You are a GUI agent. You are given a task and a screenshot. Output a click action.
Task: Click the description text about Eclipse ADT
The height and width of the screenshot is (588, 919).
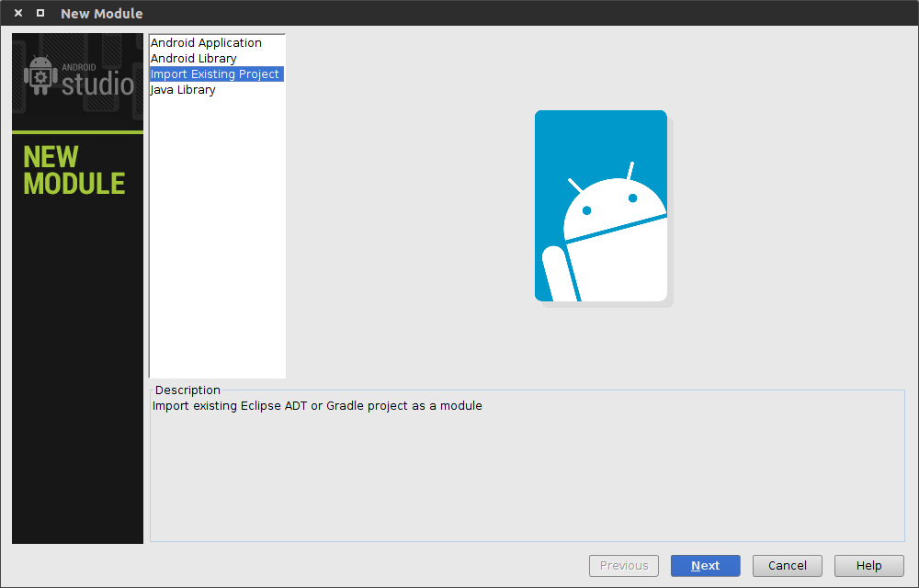point(317,406)
